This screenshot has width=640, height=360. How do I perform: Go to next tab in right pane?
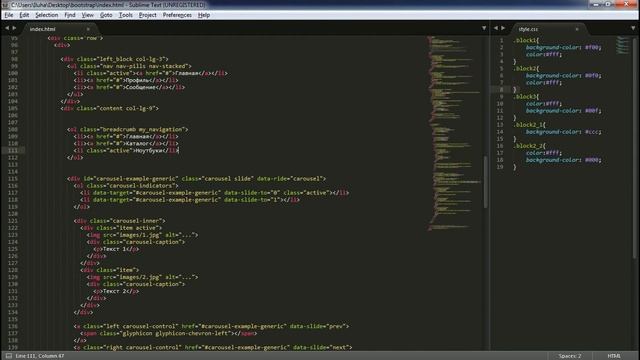(x=503, y=28)
